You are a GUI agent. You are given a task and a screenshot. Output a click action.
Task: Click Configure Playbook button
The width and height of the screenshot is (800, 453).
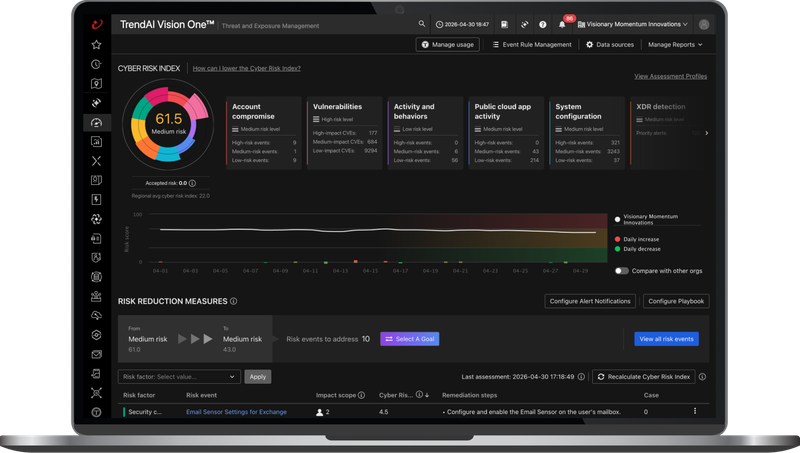click(x=676, y=301)
